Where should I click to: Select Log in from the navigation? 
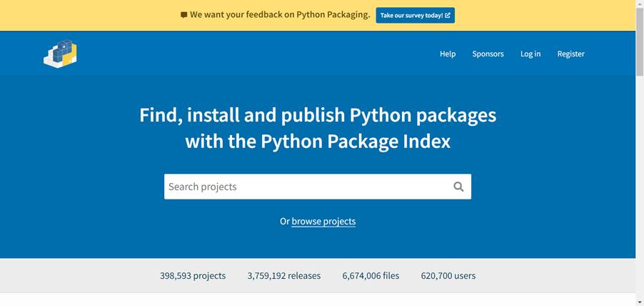(530, 54)
